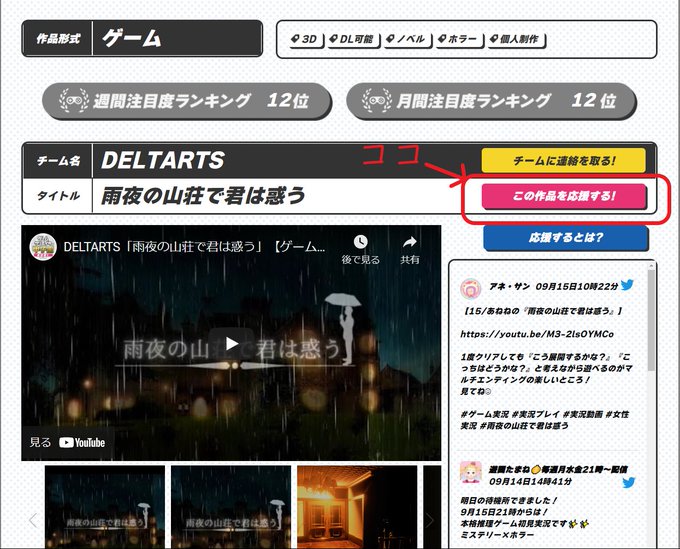Click チームに連絡を取る! yellow button

tap(563, 161)
